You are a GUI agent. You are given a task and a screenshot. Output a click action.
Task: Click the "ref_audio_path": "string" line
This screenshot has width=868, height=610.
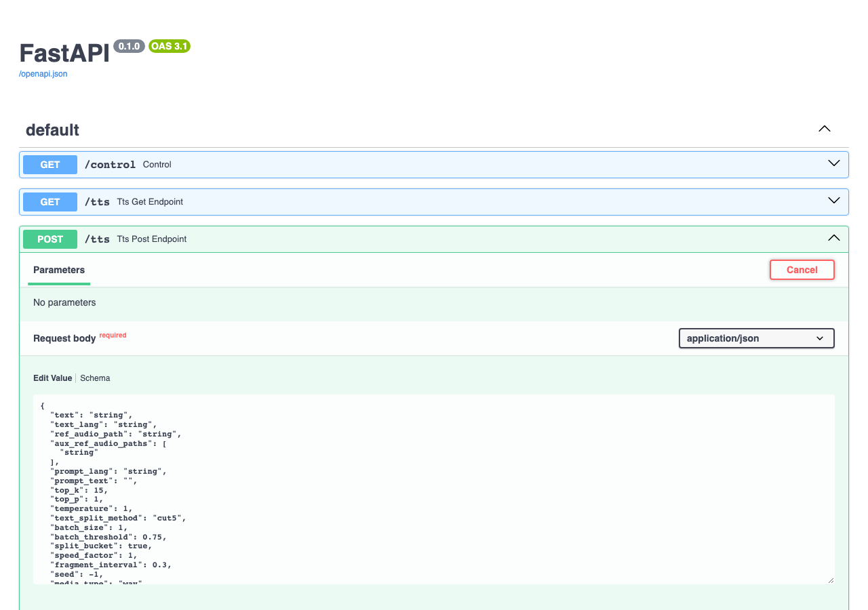coord(116,434)
